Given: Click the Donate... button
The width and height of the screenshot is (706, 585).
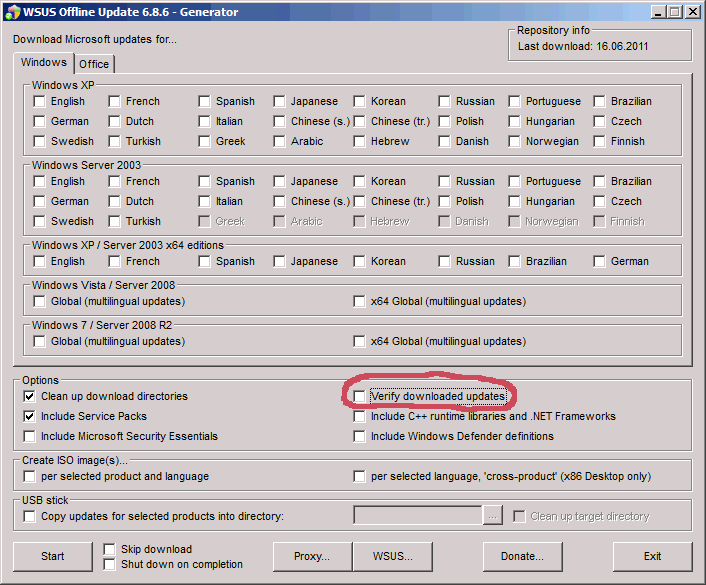Looking at the screenshot, I should [522, 556].
